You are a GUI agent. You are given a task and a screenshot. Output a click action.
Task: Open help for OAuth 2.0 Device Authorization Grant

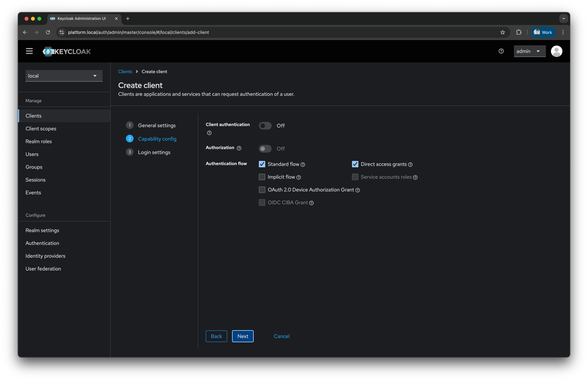[357, 190]
